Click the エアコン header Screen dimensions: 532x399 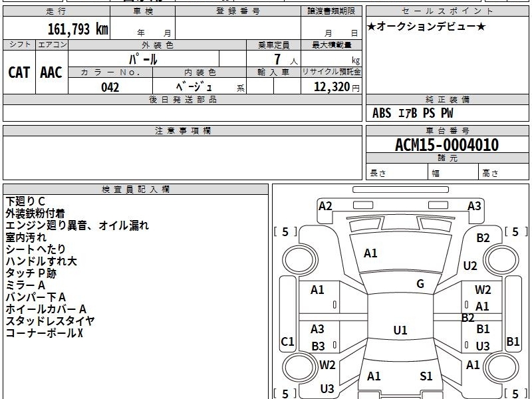[52, 45]
